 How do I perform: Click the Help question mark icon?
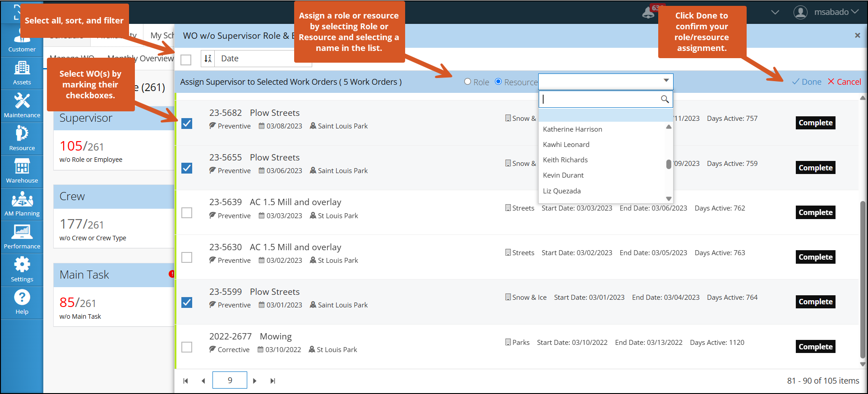22,302
